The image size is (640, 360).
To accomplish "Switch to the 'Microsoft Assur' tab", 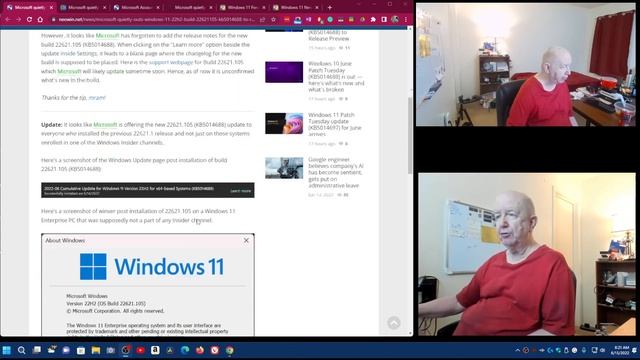I will [136, 7].
